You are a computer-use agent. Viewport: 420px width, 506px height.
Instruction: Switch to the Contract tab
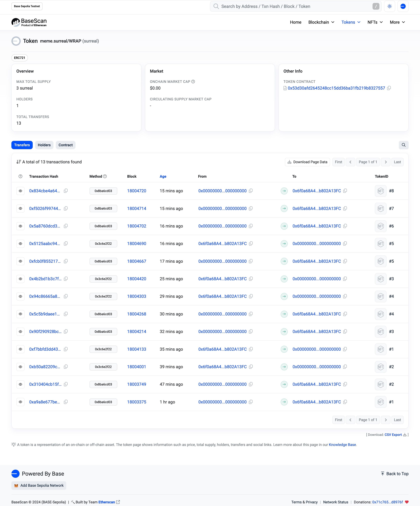tap(66, 145)
